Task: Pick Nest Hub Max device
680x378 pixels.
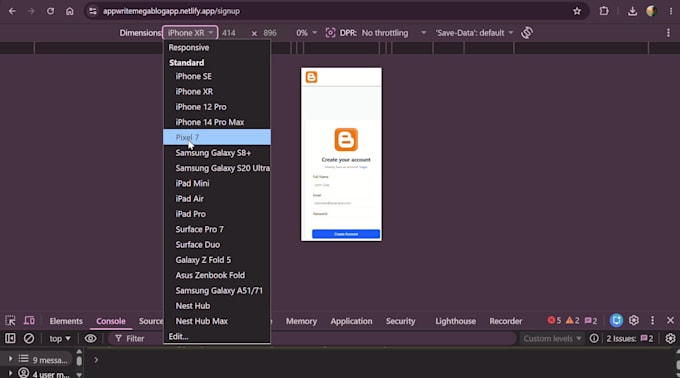Action: 217,321
